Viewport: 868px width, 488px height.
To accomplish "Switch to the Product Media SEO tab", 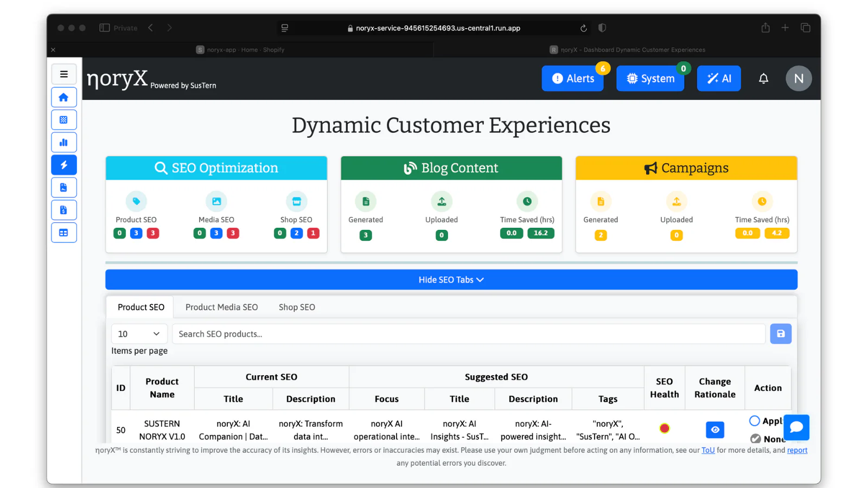I will coord(221,307).
